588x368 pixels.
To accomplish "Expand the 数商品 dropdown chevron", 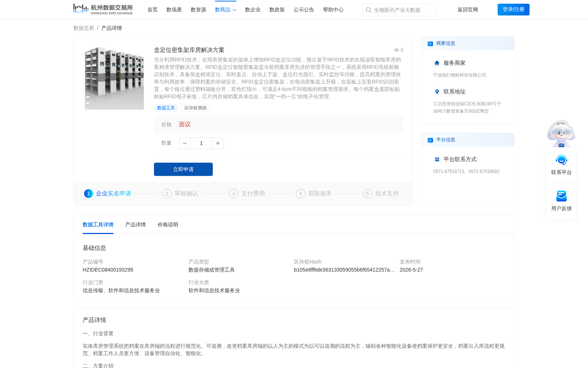I will [234, 10].
